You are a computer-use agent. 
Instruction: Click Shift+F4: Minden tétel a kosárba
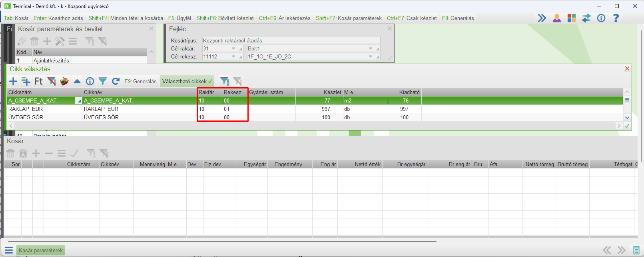[126, 18]
